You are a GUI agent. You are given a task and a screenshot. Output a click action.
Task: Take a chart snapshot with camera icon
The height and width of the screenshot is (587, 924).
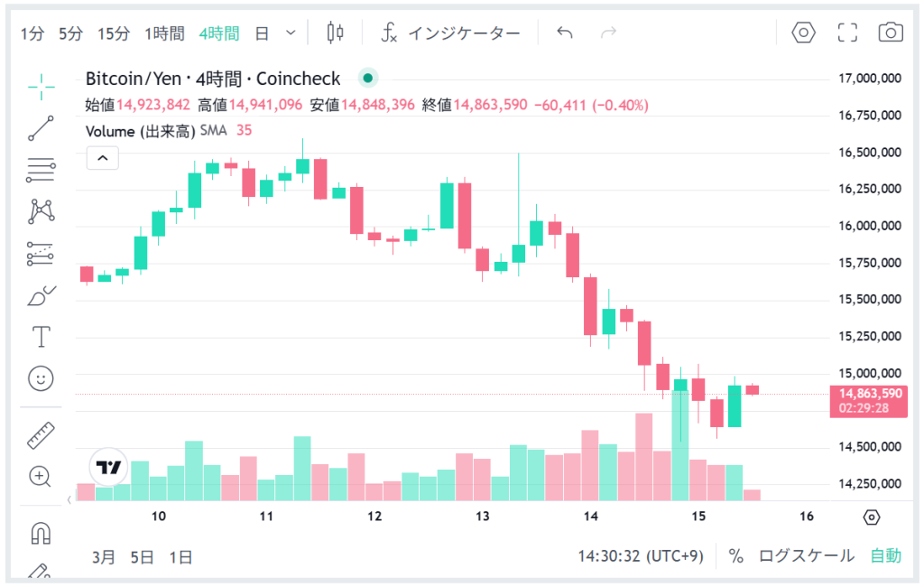point(891,33)
